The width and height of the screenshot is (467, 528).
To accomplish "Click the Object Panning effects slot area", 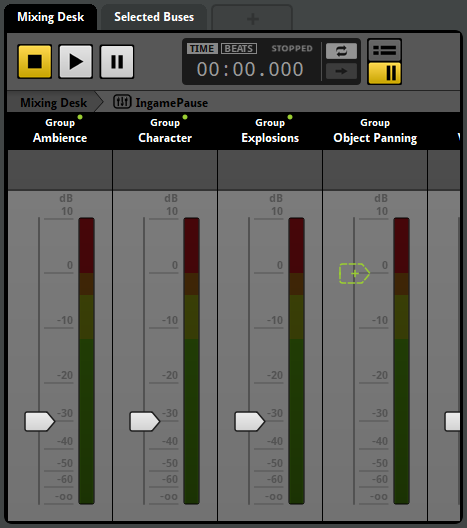I will [x=375, y=170].
